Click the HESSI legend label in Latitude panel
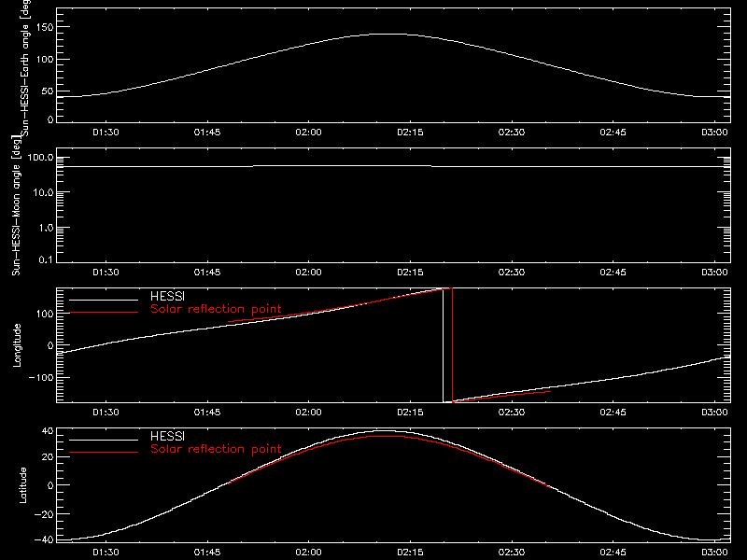Screen dimensions: 747x560 tap(167, 436)
